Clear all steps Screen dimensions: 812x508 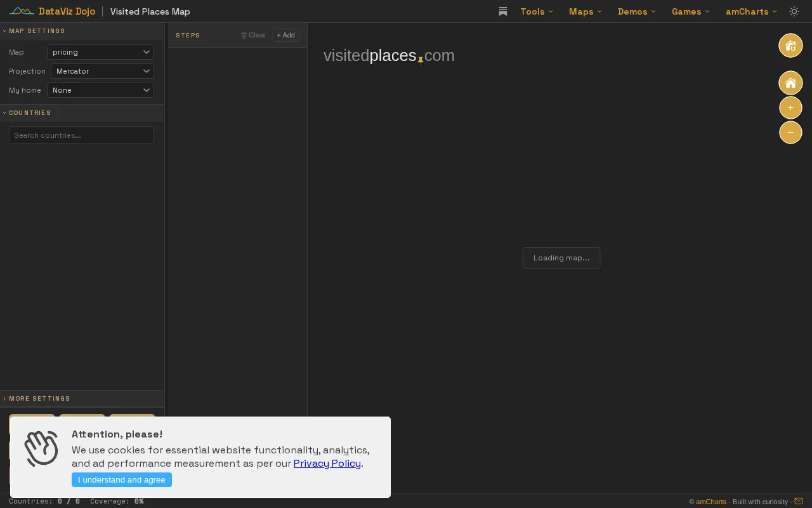point(253,35)
